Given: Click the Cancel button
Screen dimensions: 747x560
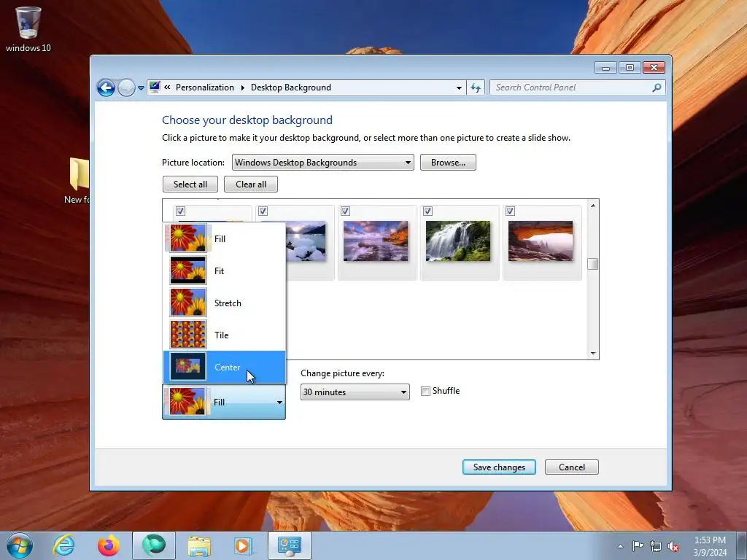Looking at the screenshot, I should point(572,467).
